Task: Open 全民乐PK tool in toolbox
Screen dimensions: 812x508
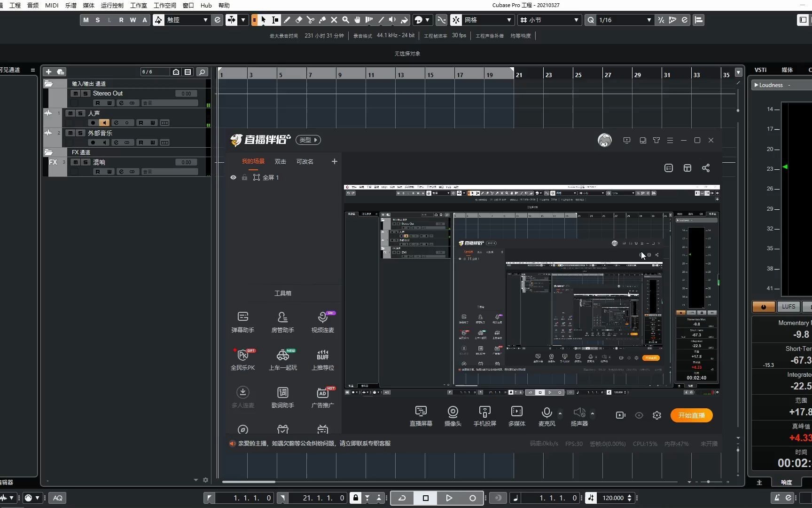Action: click(x=243, y=359)
